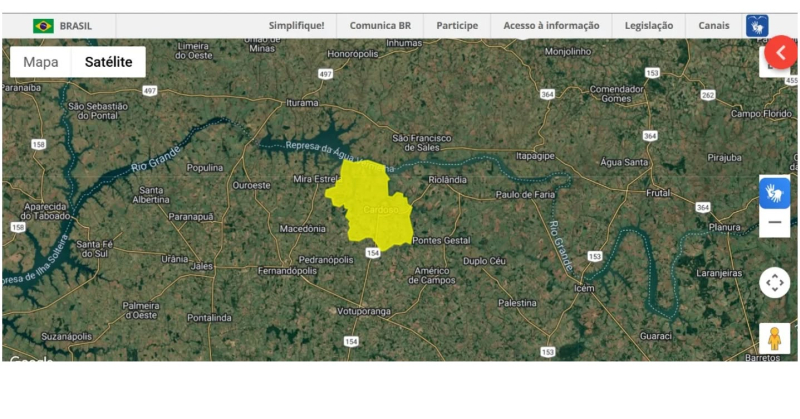Click the Aparecida do Taboado label

click(x=46, y=211)
